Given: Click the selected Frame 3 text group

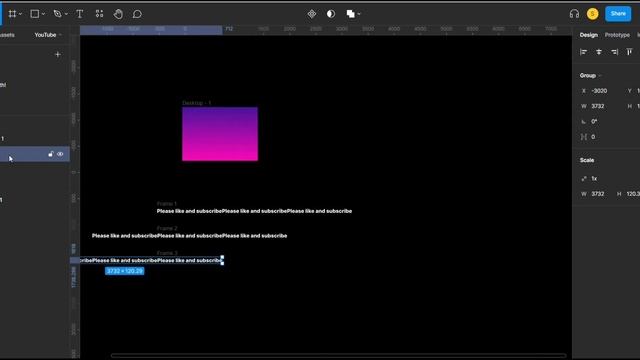Looking at the screenshot, I should click(151, 260).
